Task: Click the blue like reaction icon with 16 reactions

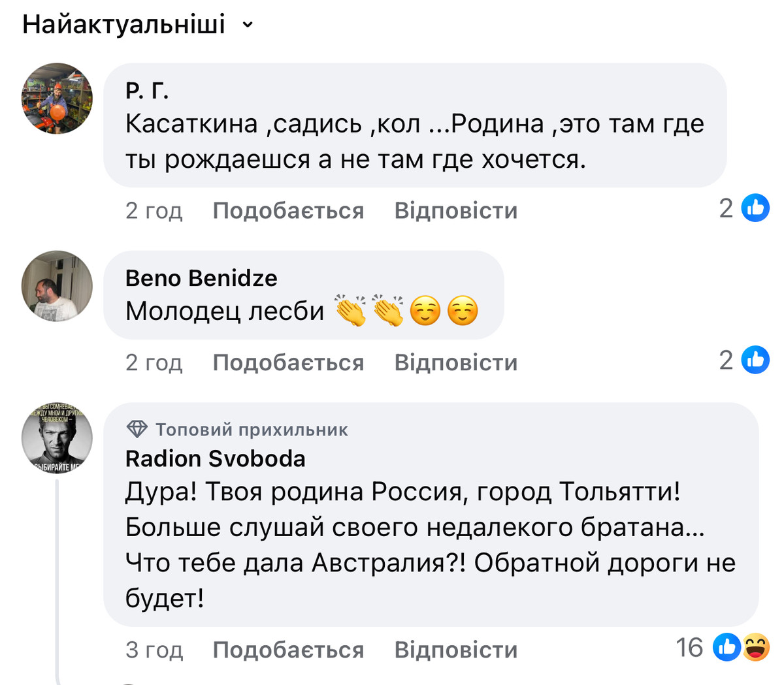Action: click(726, 647)
